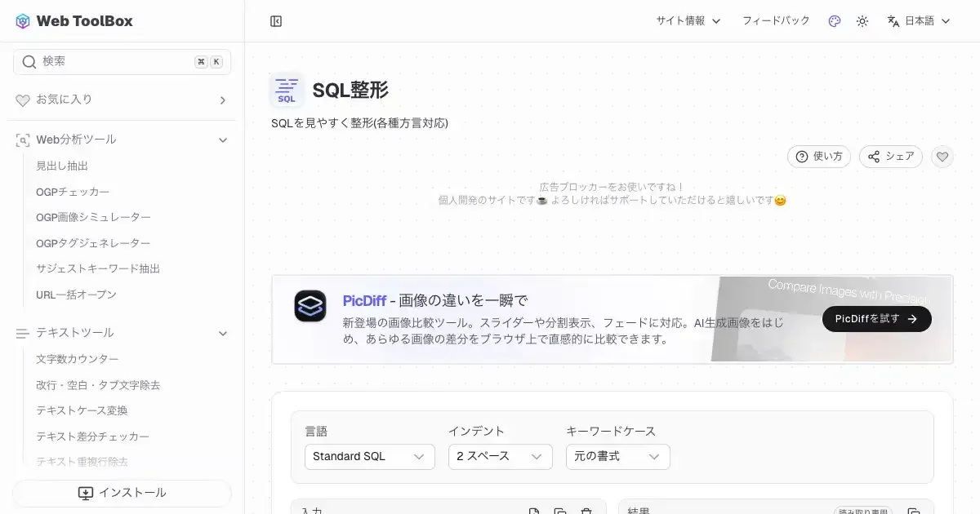Viewport: 980px width, 514px height.
Task: Collapse the sidebar with the panel icon
Action: point(276,21)
